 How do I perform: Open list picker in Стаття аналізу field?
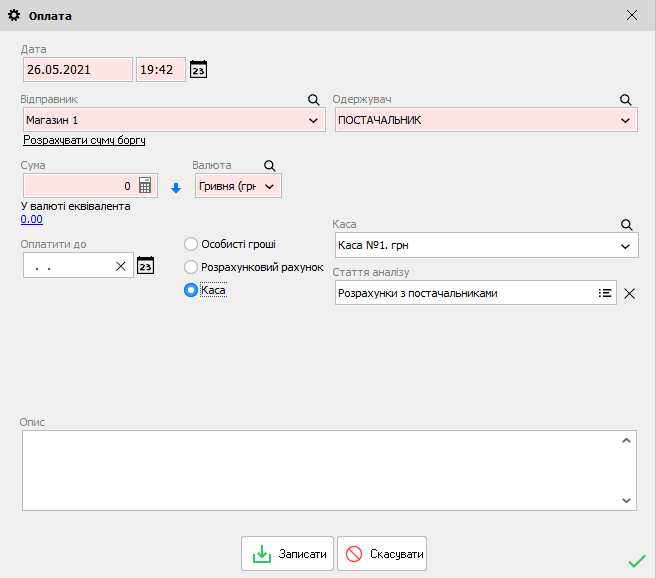[x=605, y=293]
